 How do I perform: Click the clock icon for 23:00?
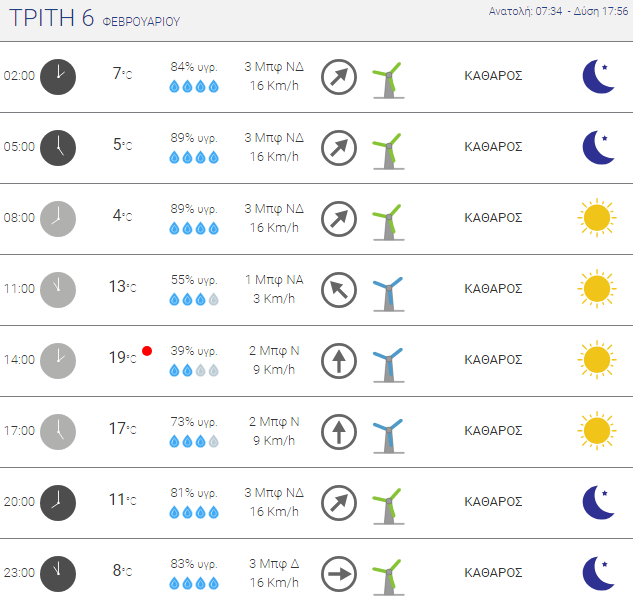click(58, 573)
